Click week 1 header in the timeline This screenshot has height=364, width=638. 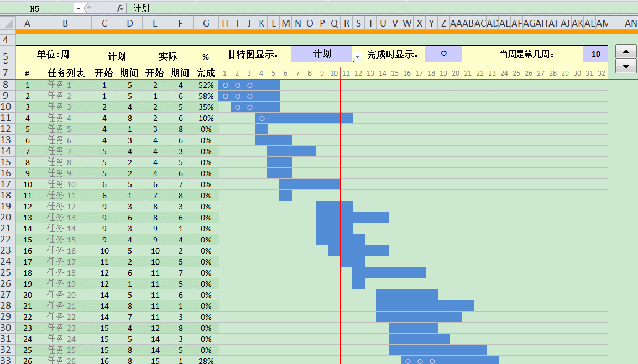tap(224, 73)
